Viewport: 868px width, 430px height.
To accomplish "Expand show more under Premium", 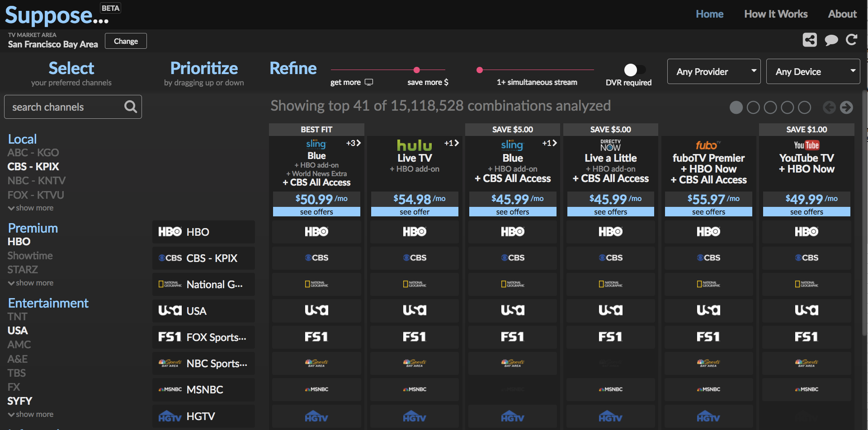I will tap(31, 283).
